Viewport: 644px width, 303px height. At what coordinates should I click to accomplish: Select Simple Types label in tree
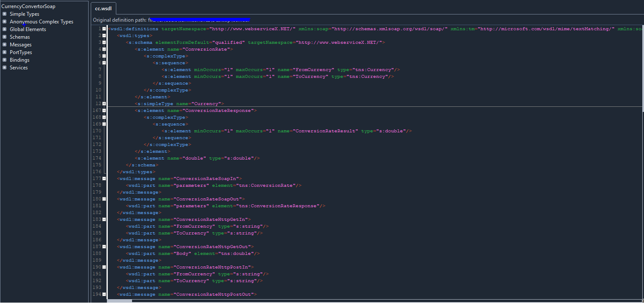tap(25, 14)
